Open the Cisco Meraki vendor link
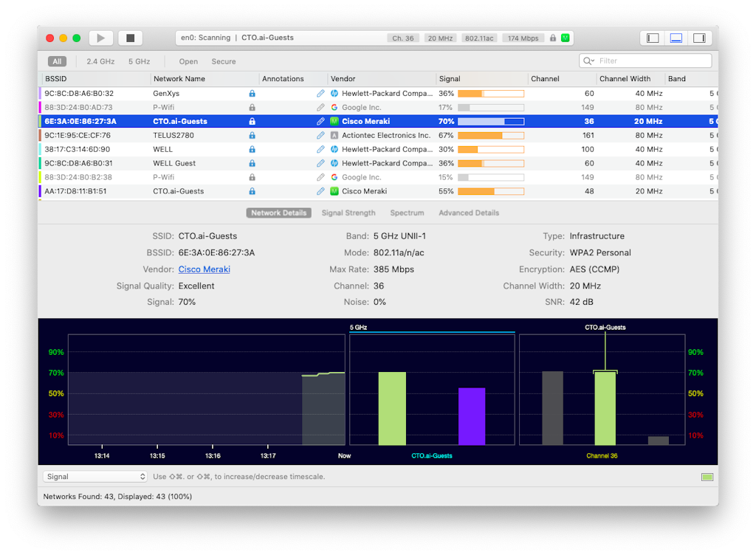The image size is (756, 555). [205, 269]
